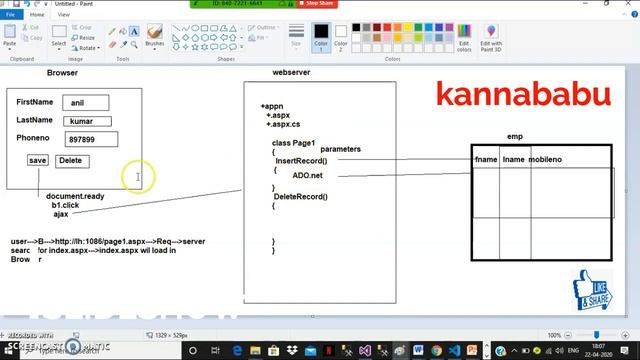Viewport: 640px width, 360px height.
Task: Choose the Oval callout shape
Action: pos(223,47)
